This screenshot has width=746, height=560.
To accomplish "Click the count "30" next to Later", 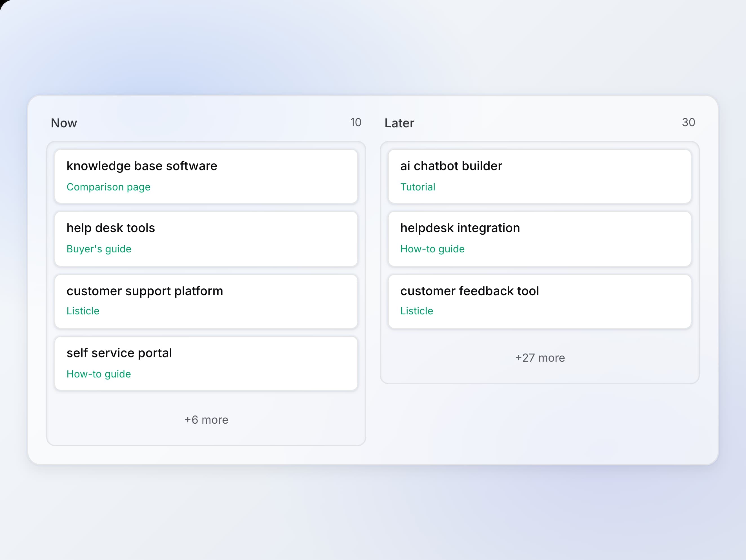I will click(x=689, y=122).
